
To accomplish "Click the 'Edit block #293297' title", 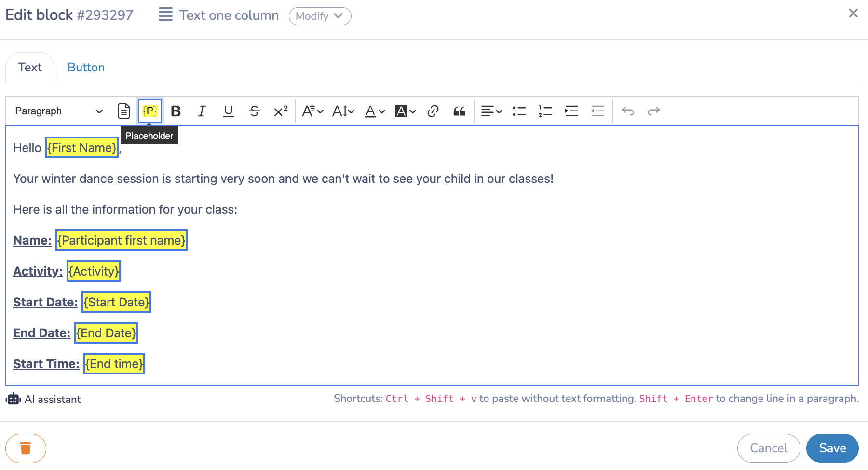I will tap(69, 15).
